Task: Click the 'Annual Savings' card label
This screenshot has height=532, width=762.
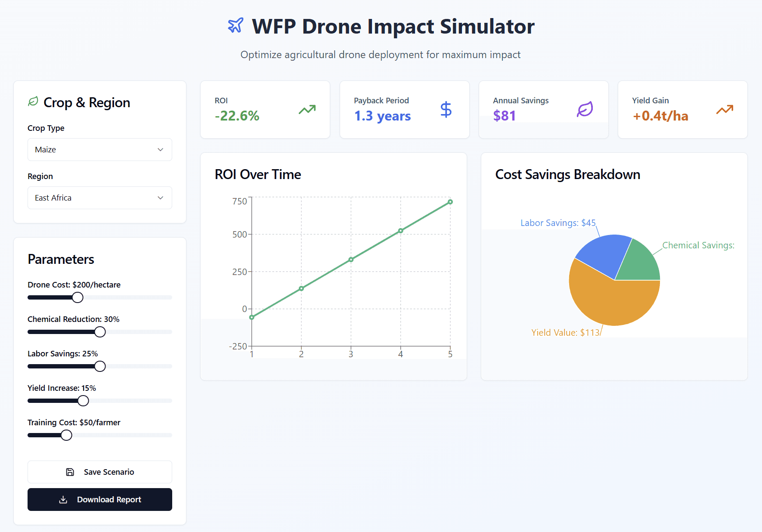Action: [521, 101]
